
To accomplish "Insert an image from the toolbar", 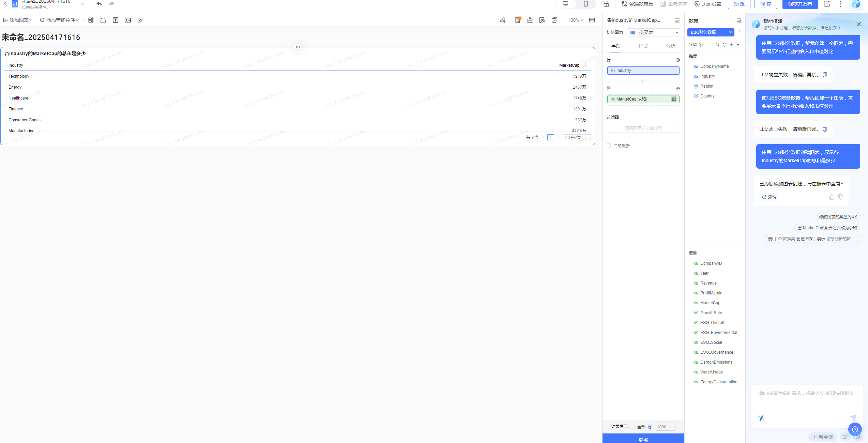I will 128,20.
